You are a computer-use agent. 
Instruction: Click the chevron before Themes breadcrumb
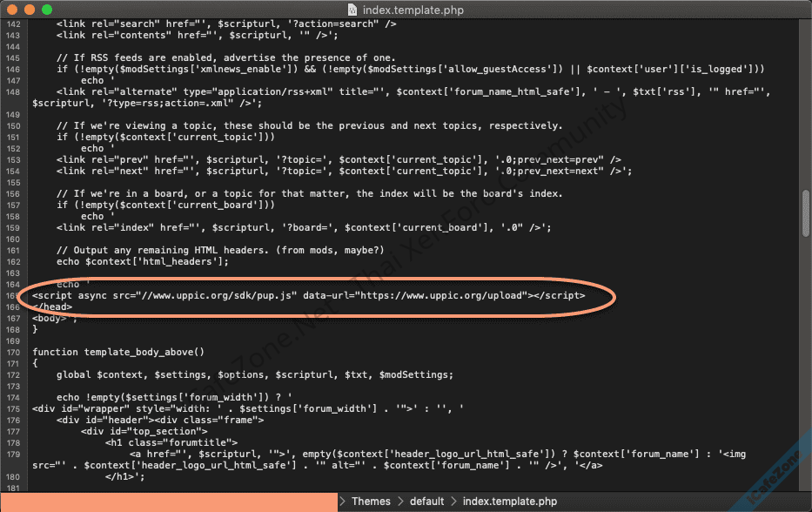(343, 502)
